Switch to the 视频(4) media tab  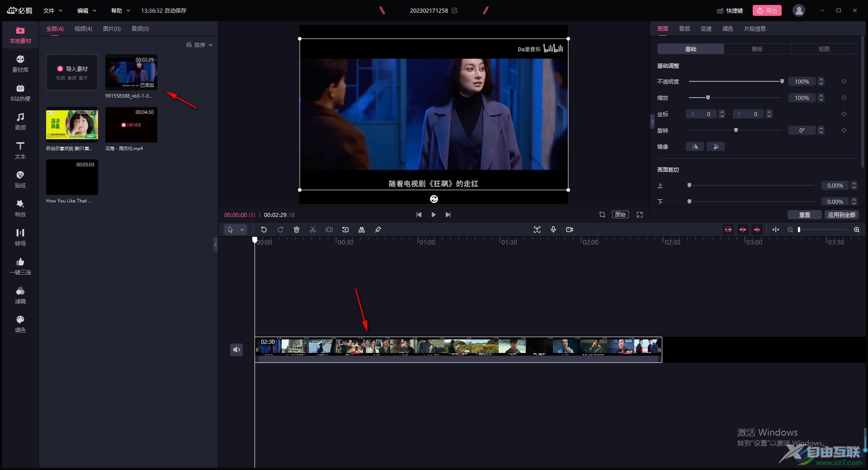click(83, 28)
